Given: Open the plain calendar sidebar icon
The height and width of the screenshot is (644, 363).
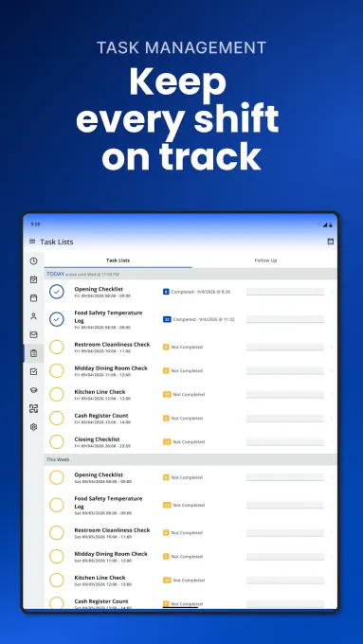Looking at the screenshot, I should point(34,297).
